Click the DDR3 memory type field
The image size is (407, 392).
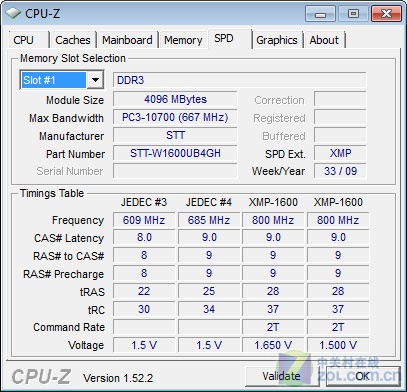(x=239, y=80)
